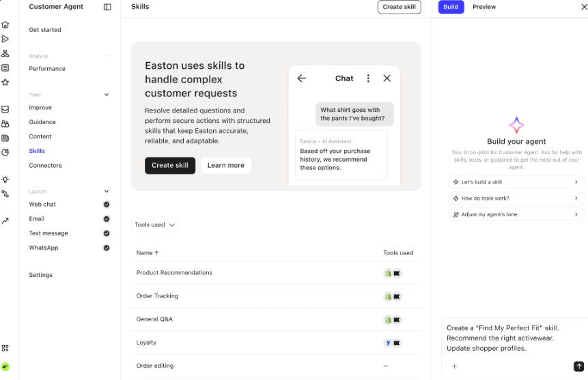Click the X icon in Chat preview

pos(387,78)
